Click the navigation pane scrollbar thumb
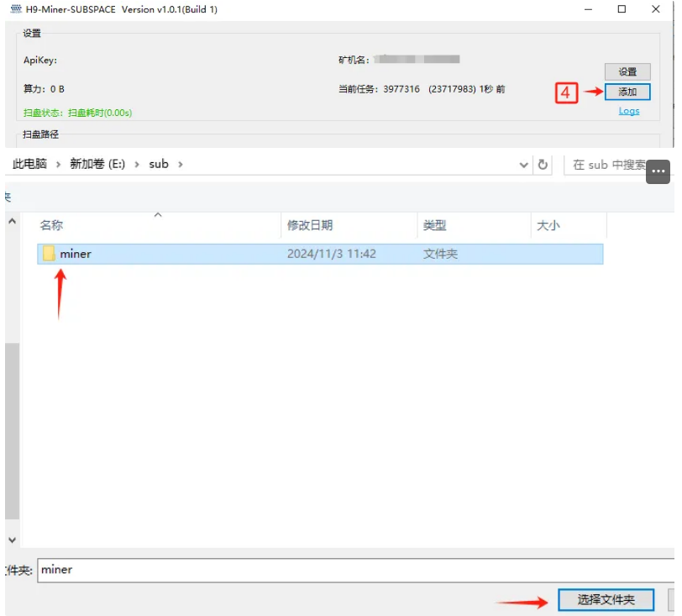This screenshot has width=682, height=616. point(12,430)
